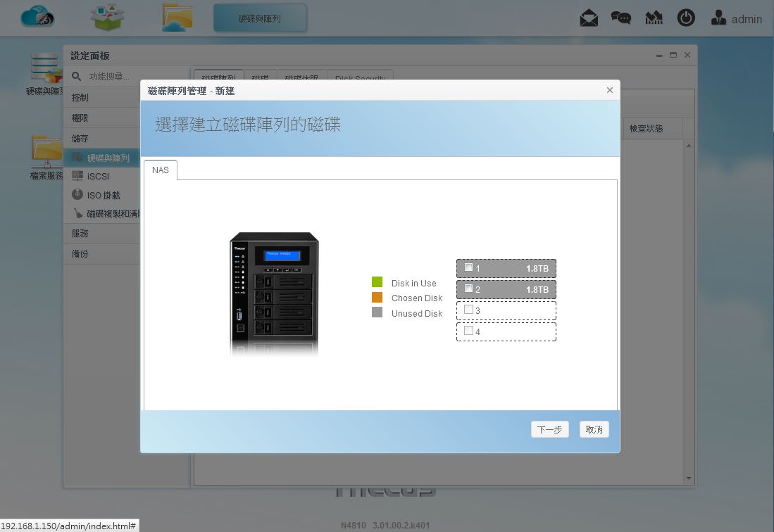The image size is (774, 532).
Task: Open the admin user account menu
Action: [737, 19]
